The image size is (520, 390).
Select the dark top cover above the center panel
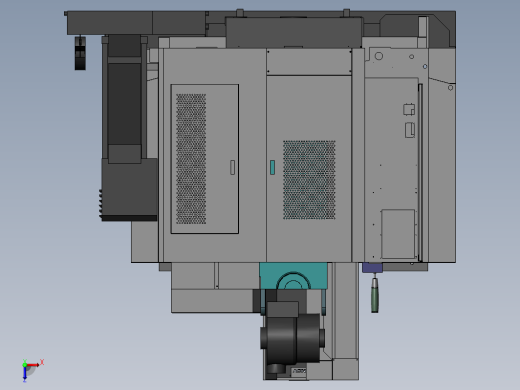tap(294, 32)
